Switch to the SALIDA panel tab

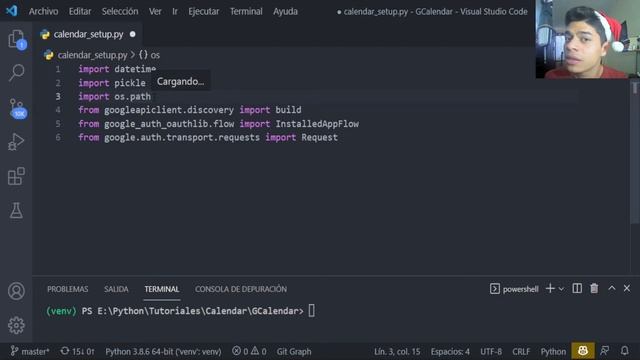click(116, 289)
